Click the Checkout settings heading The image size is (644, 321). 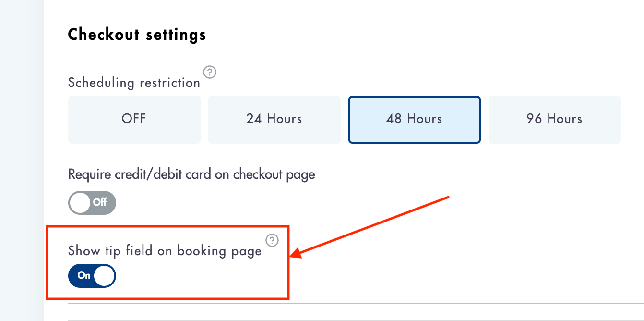point(137,35)
